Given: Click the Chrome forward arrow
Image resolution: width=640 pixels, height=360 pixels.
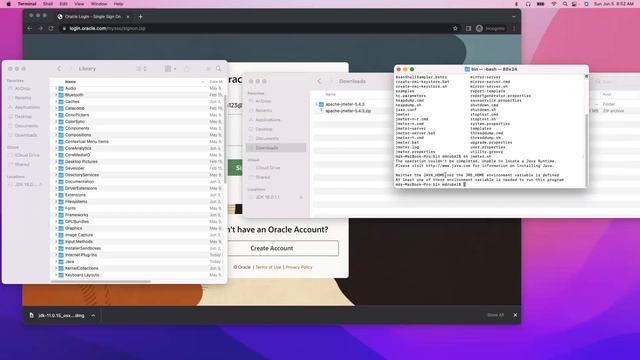Looking at the screenshot, I should pos(40,28).
